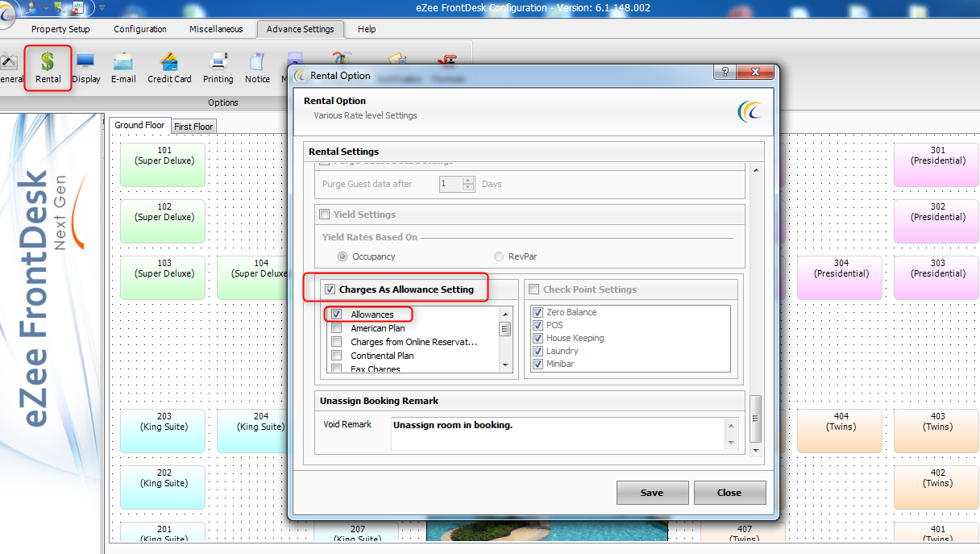Select the Advance Settings tab

click(300, 29)
